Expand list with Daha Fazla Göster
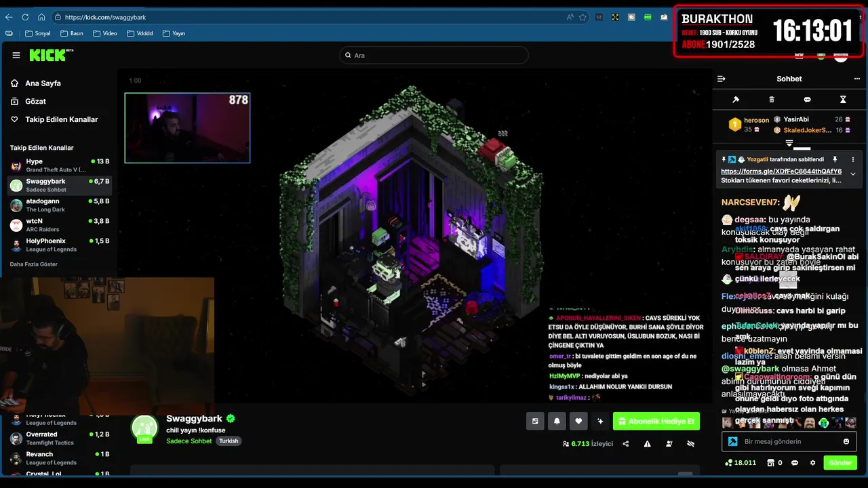The height and width of the screenshot is (488, 868). pyautogui.click(x=34, y=264)
